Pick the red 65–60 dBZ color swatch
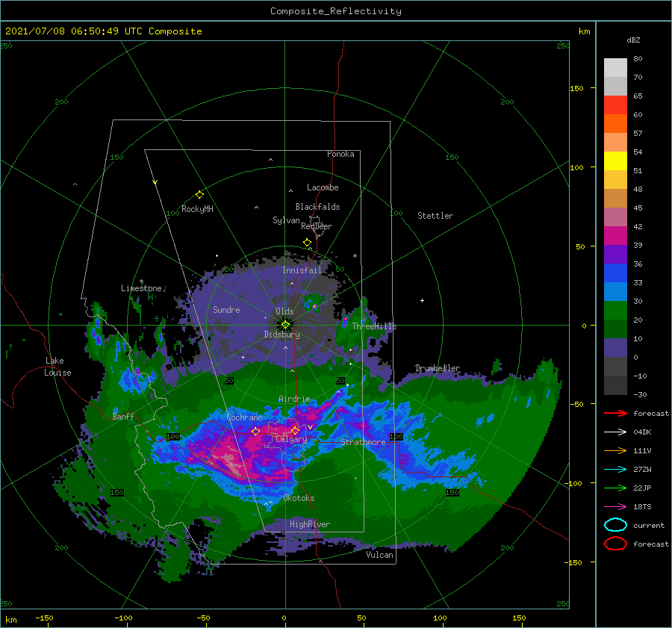 coord(615,105)
